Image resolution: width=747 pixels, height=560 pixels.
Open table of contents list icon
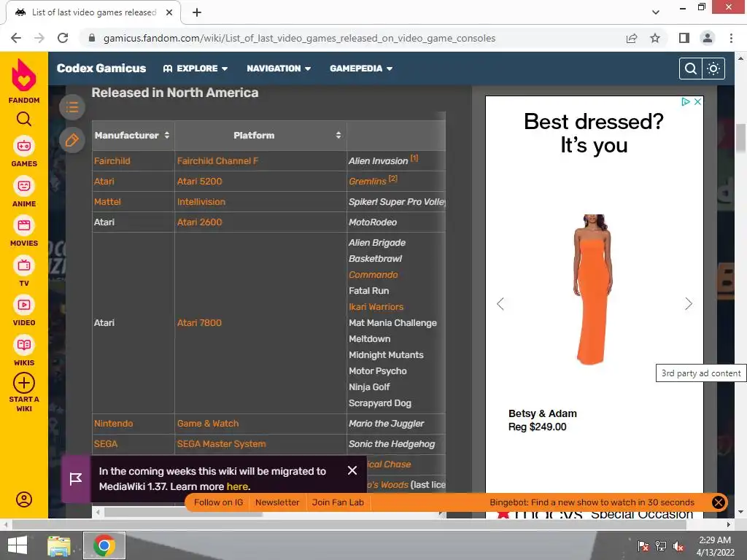pyautogui.click(x=72, y=107)
